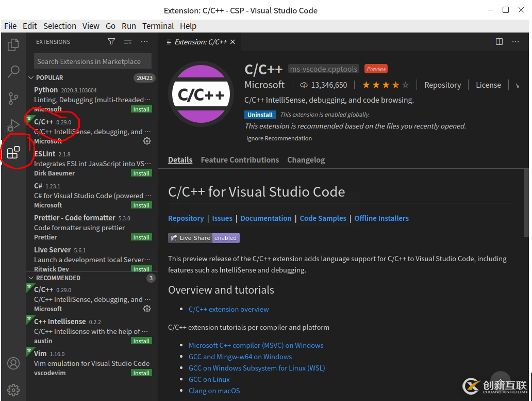The height and width of the screenshot is (401, 532).
Task: Open the Accounts menu icon
Action: click(x=13, y=363)
